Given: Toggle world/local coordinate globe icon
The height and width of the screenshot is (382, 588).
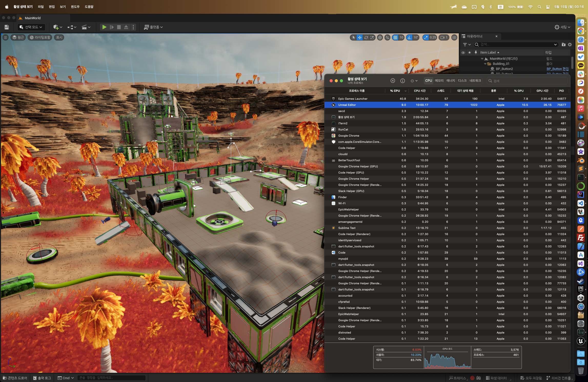Looking at the screenshot, I should (380, 37).
